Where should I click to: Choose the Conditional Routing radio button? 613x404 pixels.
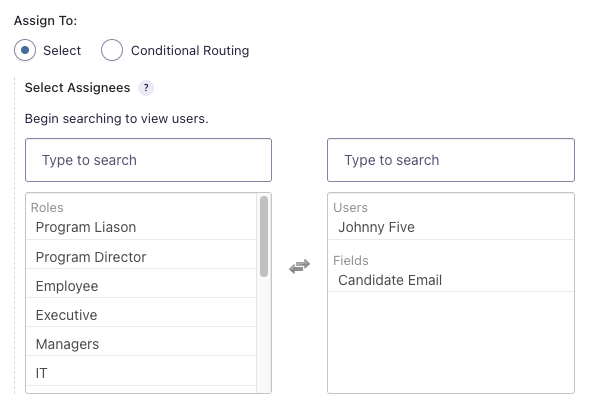(112, 50)
